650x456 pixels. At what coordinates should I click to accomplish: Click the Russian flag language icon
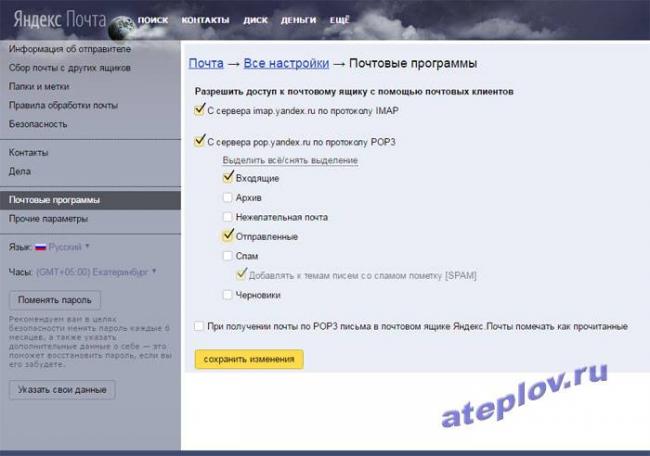click(x=40, y=247)
